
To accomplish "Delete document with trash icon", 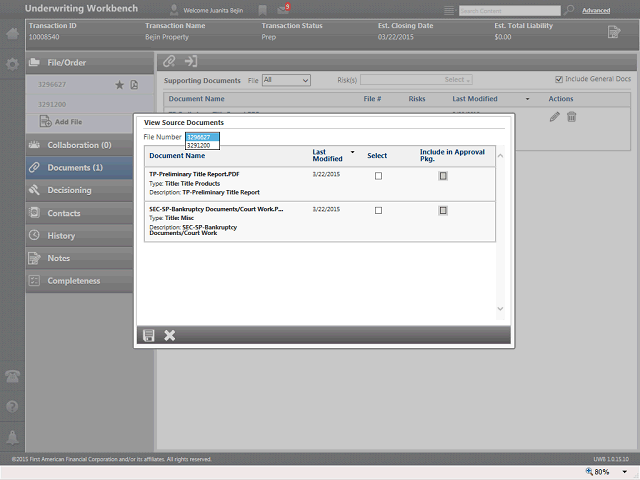I will (571, 117).
